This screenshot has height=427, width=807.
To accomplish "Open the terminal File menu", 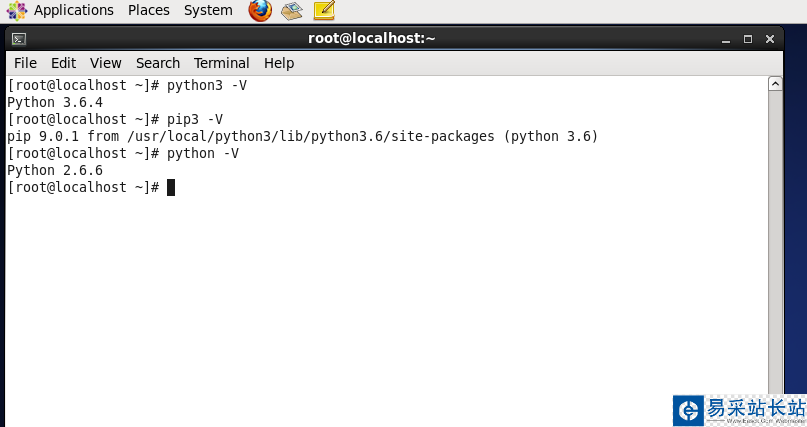I will tap(25, 63).
